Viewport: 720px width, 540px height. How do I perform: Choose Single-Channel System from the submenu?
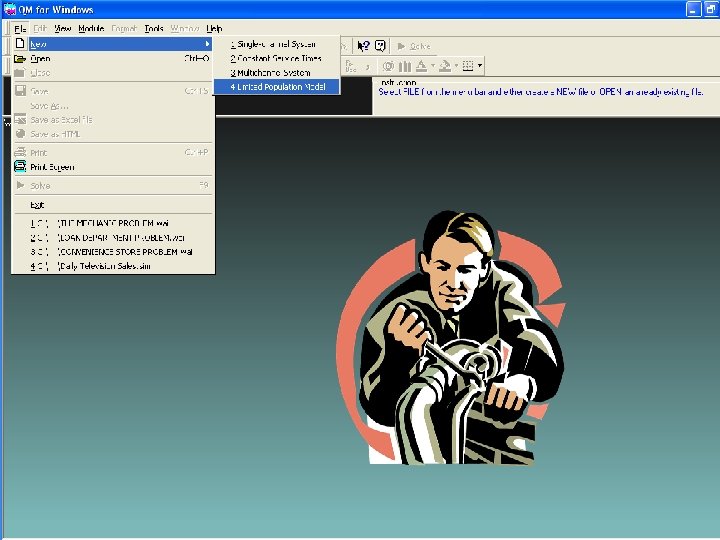pyautogui.click(x=277, y=44)
